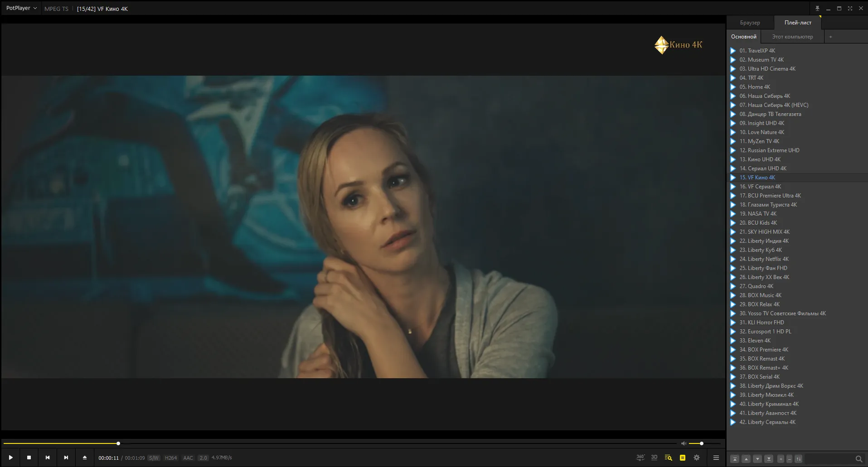This screenshot has width=868, height=467.
Task: Move the selected playlist item up
Action: click(746, 459)
